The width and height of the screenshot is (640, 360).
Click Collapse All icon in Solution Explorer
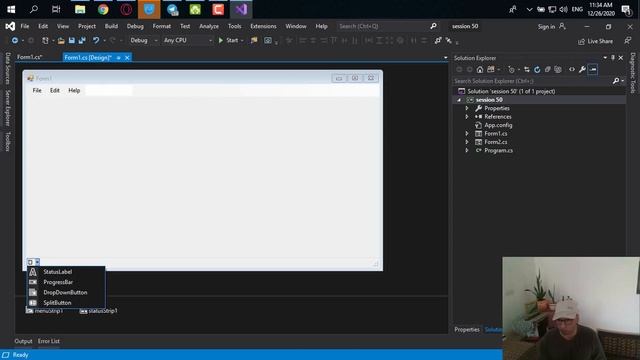point(548,69)
